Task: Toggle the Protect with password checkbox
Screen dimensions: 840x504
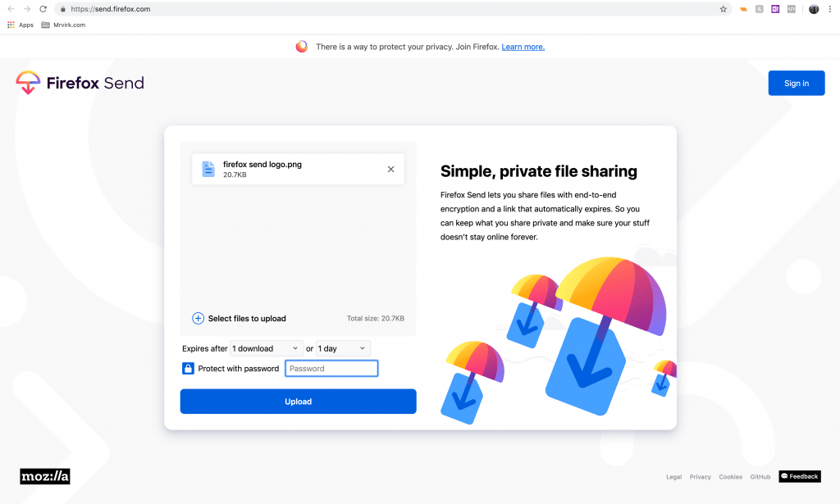Action: point(188,369)
